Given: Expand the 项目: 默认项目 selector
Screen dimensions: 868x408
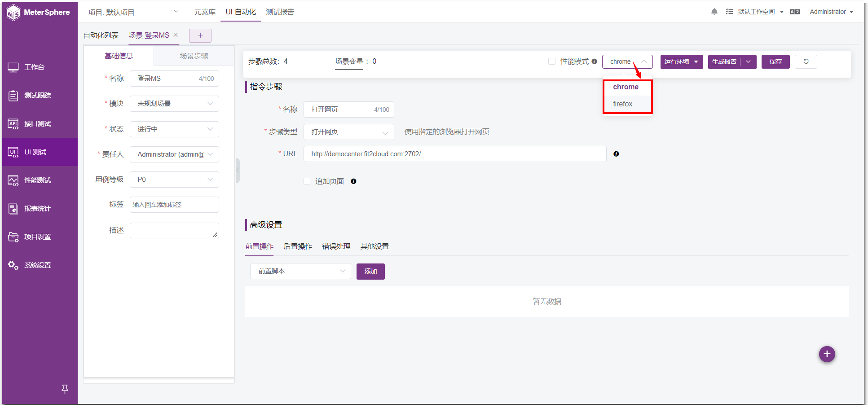Looking at the screenshot, I should [133, 12].
